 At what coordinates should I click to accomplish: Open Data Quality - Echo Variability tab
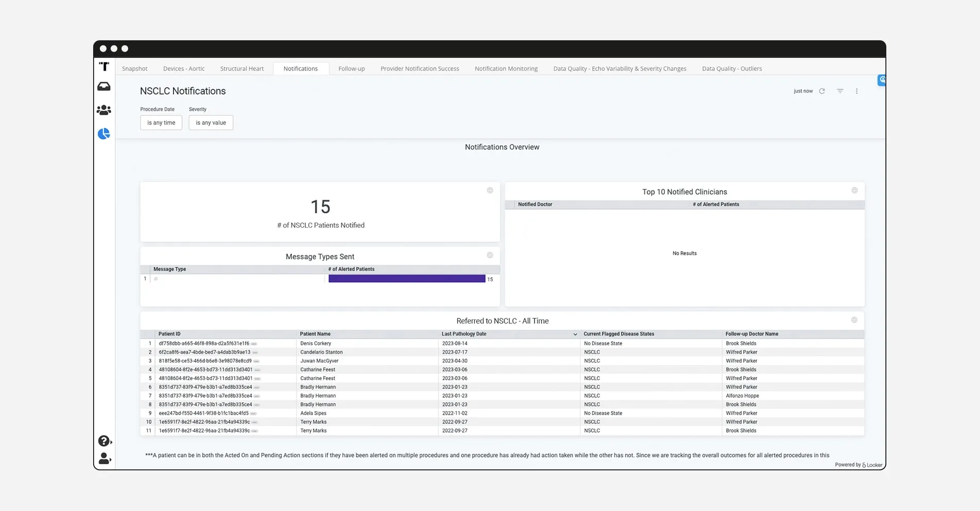pyautogui.click(x=620, y=69)
